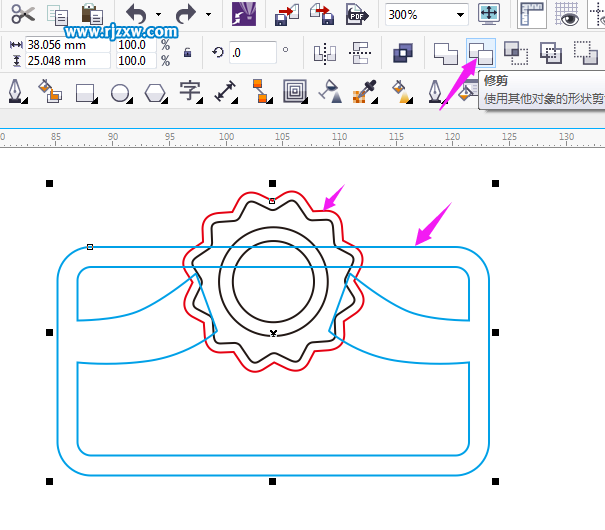This screenshot has width=605, height=530.
Task: Select the Connector tool
Action: click(261, 91)
